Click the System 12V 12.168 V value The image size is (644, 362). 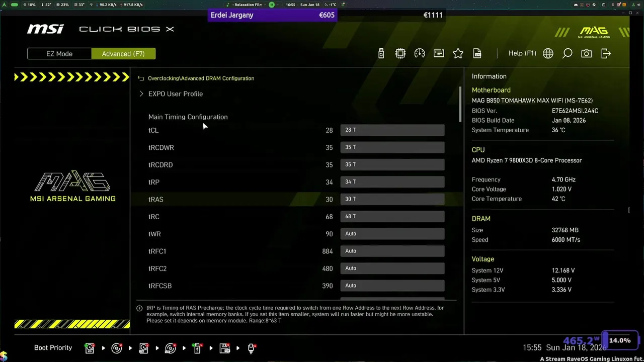tap(563, 270)
